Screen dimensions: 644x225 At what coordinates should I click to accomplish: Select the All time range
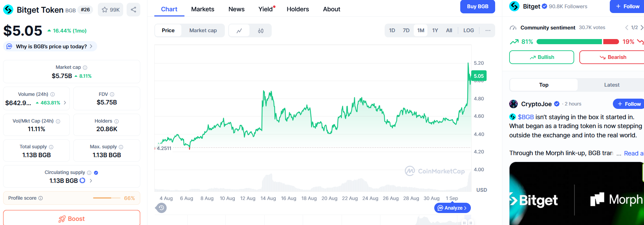(x=449, y=30)
